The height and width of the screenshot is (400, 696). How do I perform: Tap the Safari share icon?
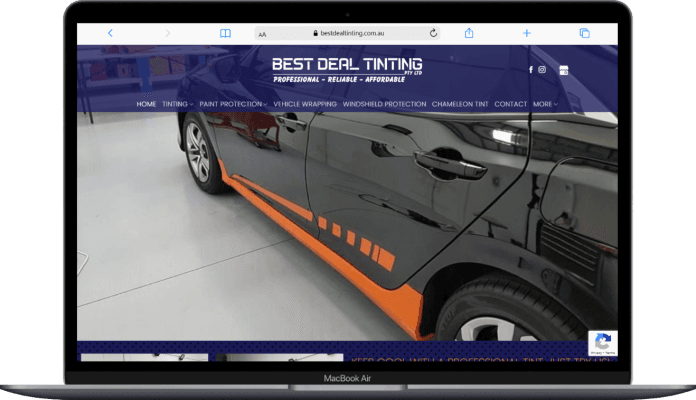pos(469,33)
